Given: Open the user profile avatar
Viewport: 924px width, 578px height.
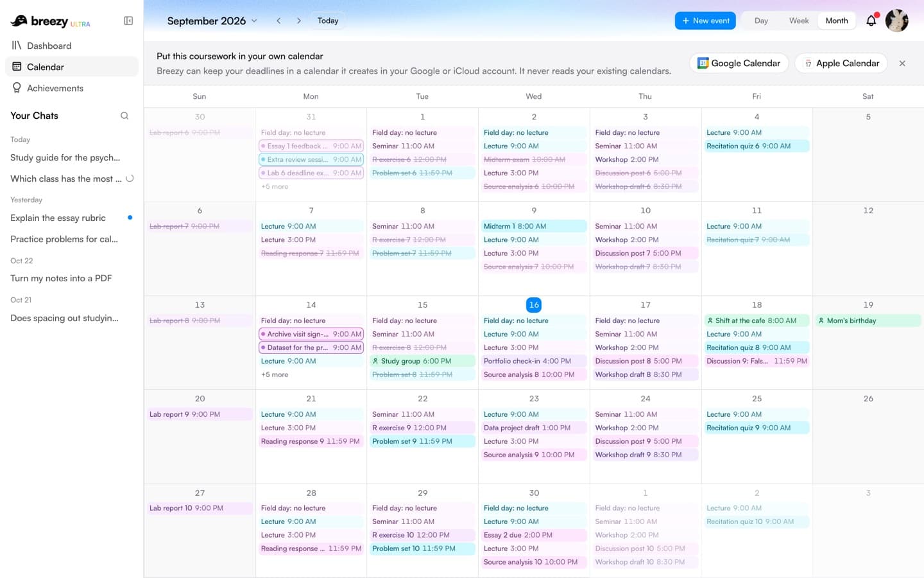Looking at the screenshot, I should [896, 21].
